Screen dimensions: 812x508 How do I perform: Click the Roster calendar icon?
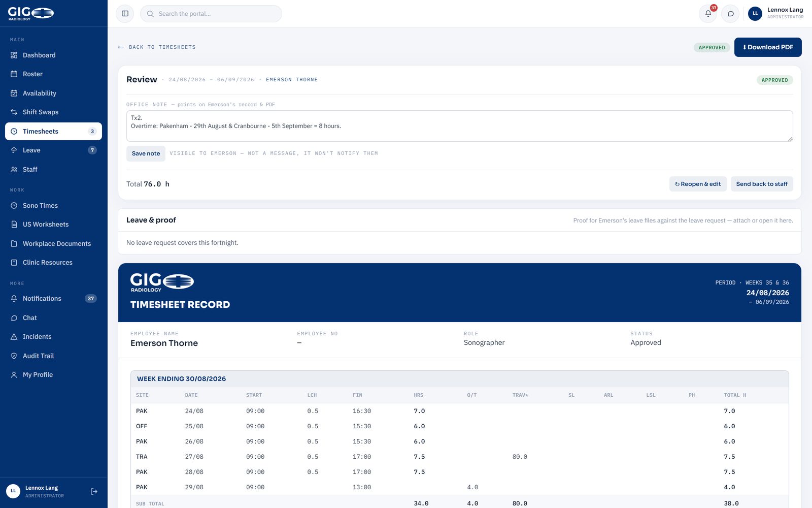[14, 74]
